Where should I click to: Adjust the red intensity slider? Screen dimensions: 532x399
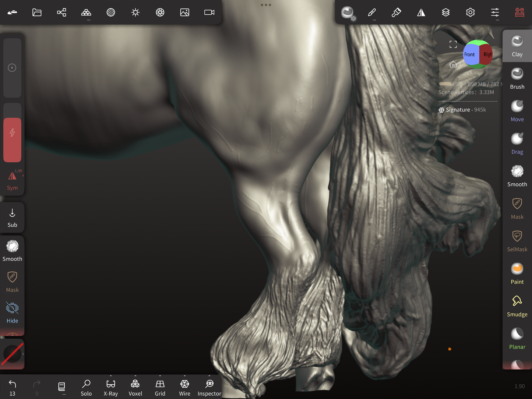click(x=12, y=140)
